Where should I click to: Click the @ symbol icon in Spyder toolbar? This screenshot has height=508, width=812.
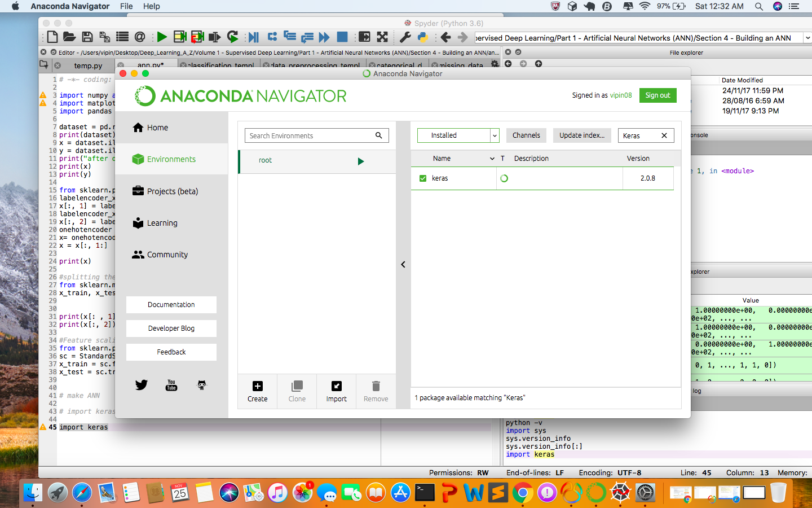point(140,37)
